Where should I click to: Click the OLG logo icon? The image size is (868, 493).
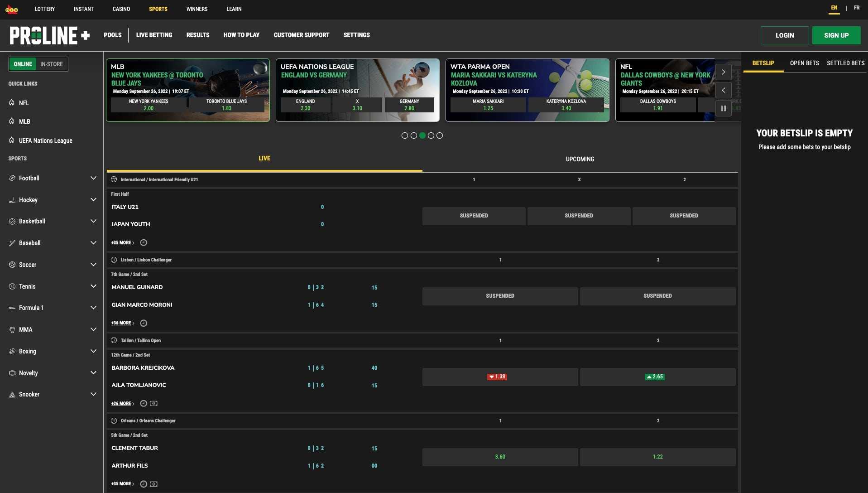coord(12,10)
